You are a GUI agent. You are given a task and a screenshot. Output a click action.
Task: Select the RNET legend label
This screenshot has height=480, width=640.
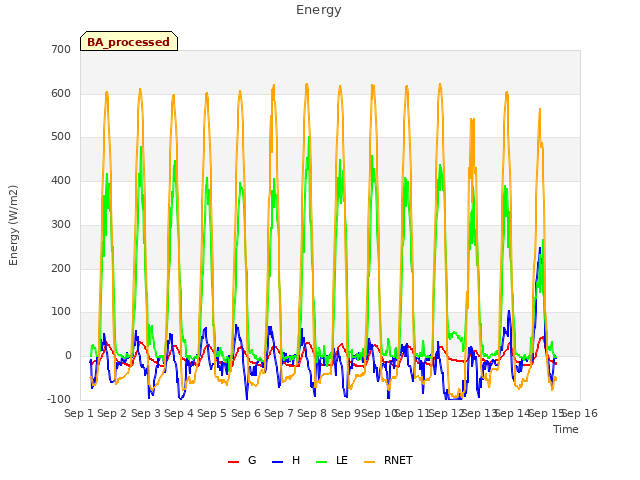tap(398, 460)
